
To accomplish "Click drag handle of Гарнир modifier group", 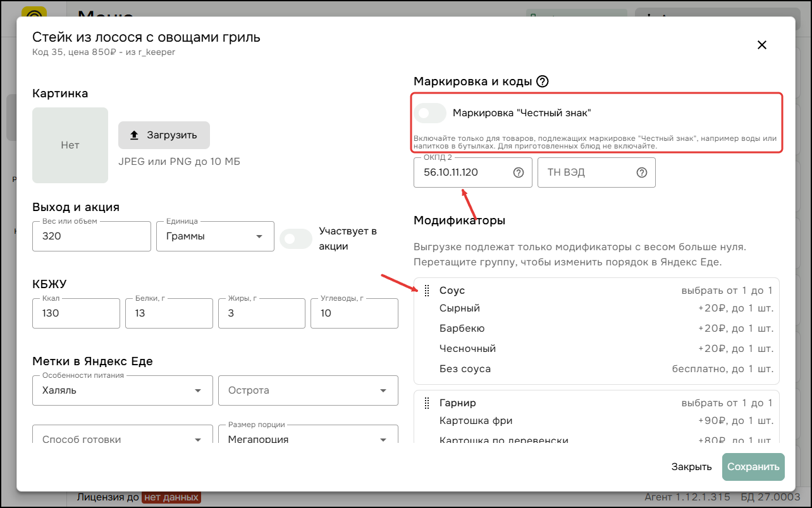I will tap(427, 403).
